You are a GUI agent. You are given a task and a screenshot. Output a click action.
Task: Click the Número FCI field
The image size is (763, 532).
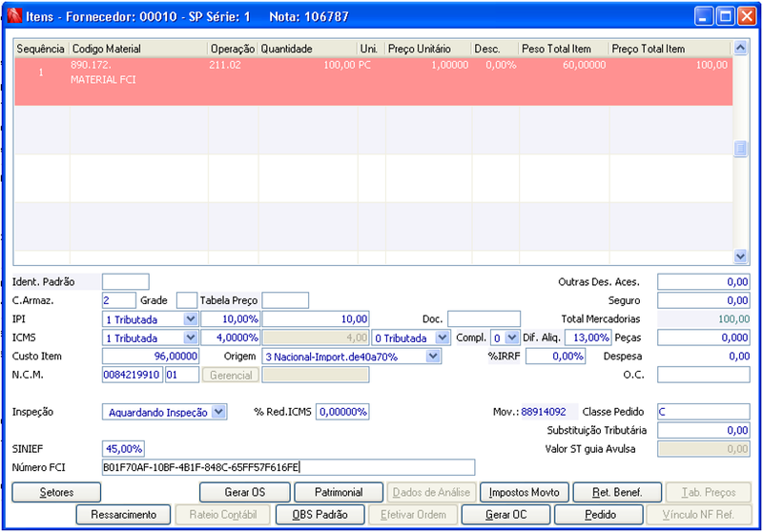[x=289, y=467]
